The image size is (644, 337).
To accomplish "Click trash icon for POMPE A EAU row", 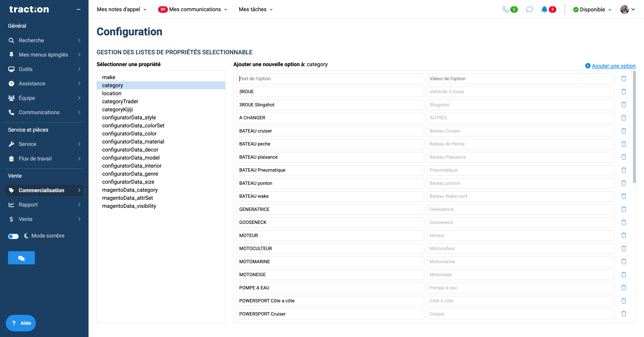I will pyautogui.click(x=623, y=288).
